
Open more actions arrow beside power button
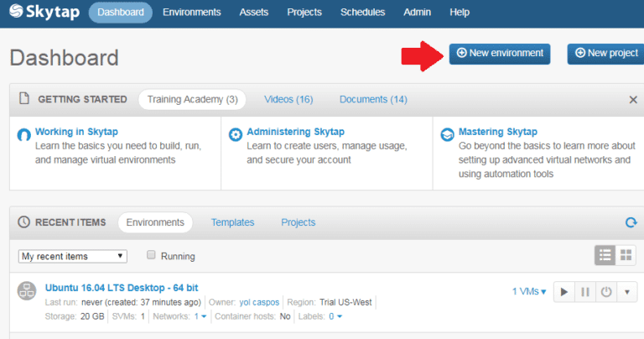[x=627, y=292]
